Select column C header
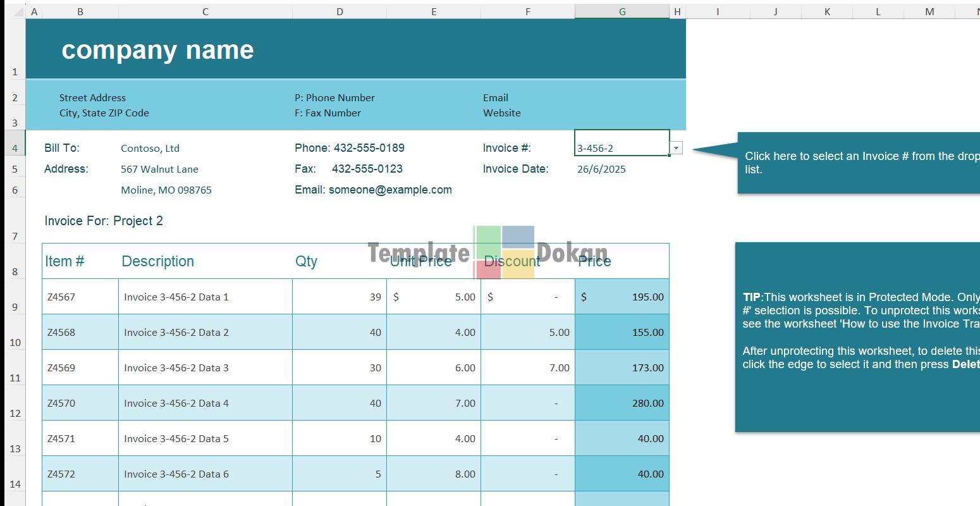 point(205,11)
